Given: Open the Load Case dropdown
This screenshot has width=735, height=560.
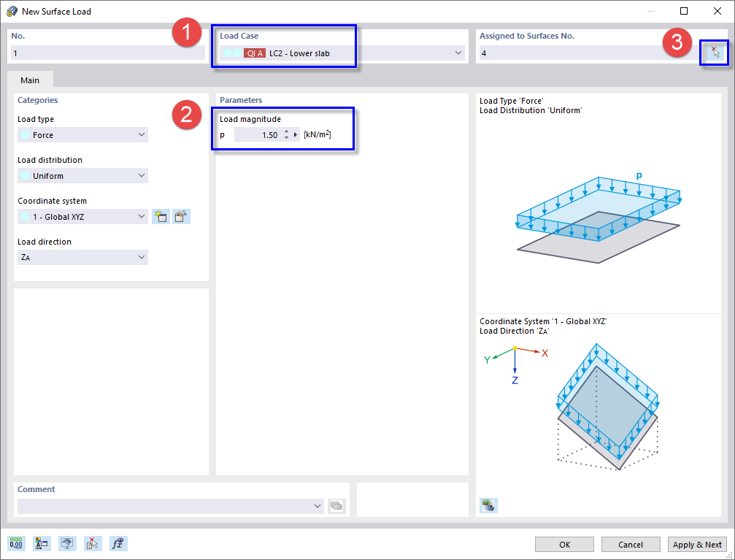Looking at the screenshot, I should [458, 53].
